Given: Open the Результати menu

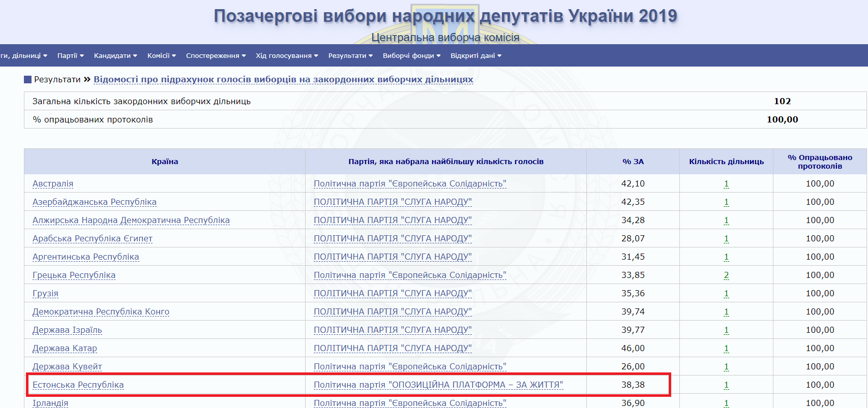Looking at the screenshot, I should tap(350, 56).
